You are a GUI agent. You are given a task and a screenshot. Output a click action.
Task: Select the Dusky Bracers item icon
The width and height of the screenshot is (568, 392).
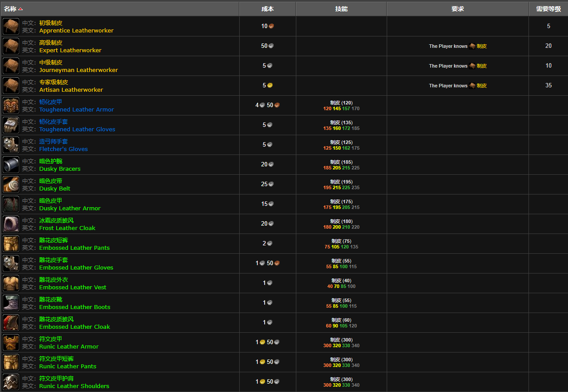tap(11, 165)
